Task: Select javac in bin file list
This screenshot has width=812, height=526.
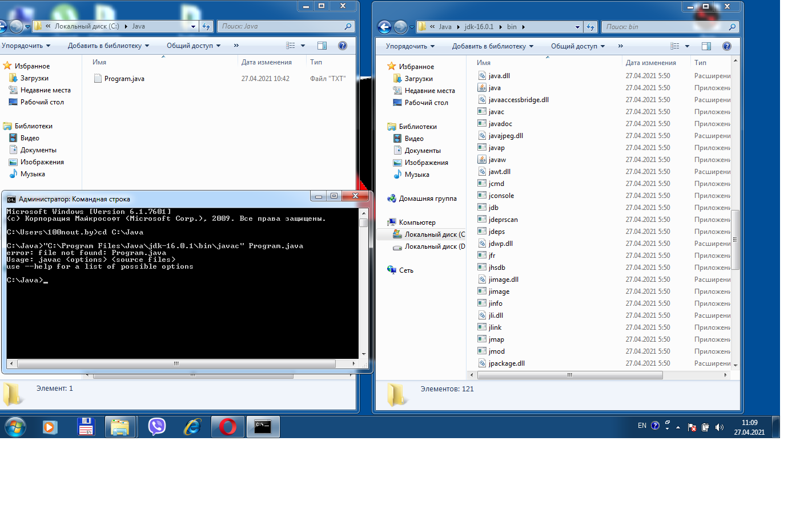Action: tap(496, 112)
